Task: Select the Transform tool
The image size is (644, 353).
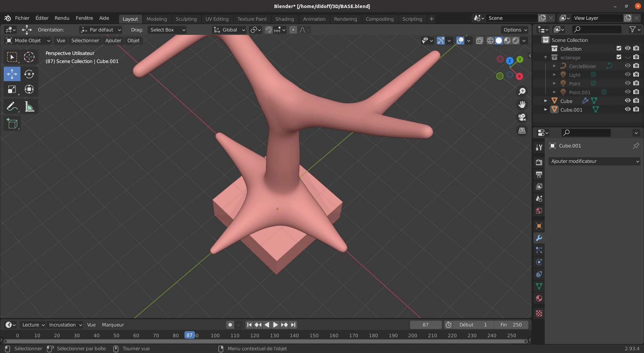Action: coord(29,90)
